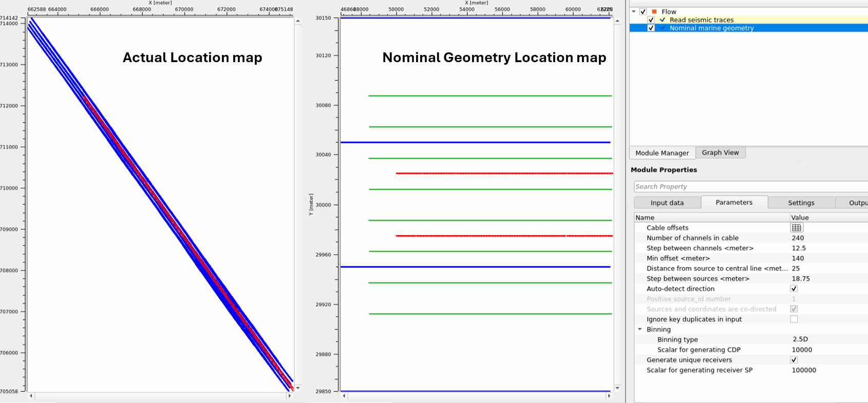868x403 pixels.
Task: Click the Actual Location map scroll-right arrow
Action: pyautogui.click(x=290, y=396)
